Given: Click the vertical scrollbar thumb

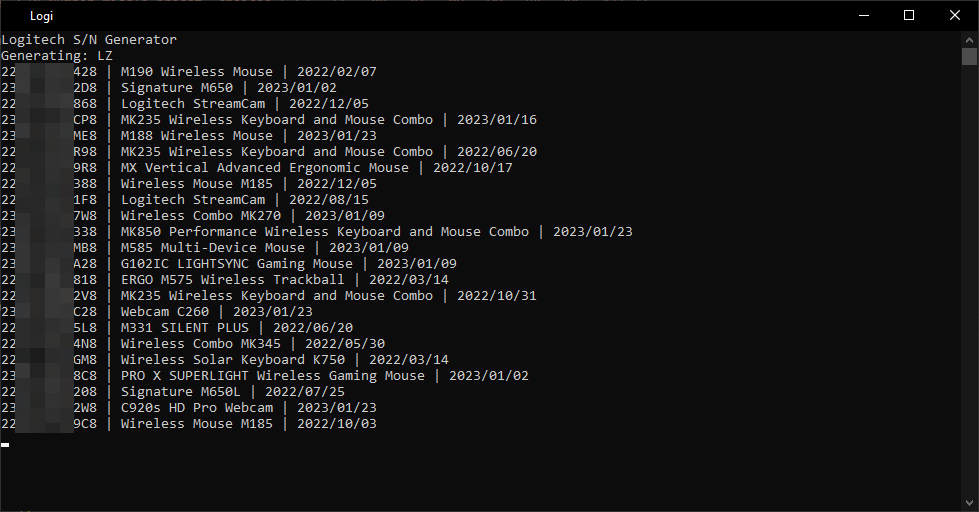Looking at the screenshot, I should [969, 57].
